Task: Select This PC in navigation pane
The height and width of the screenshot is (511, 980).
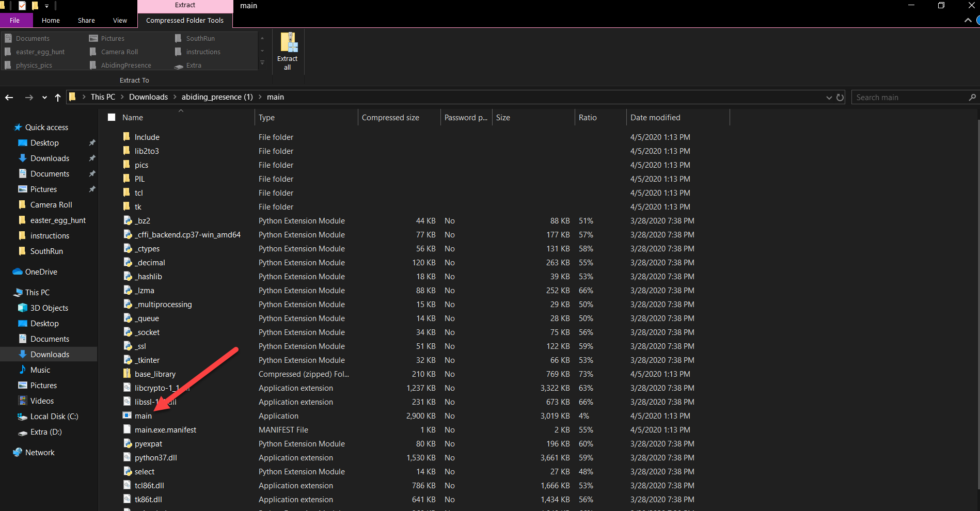Action: [37, 293]
